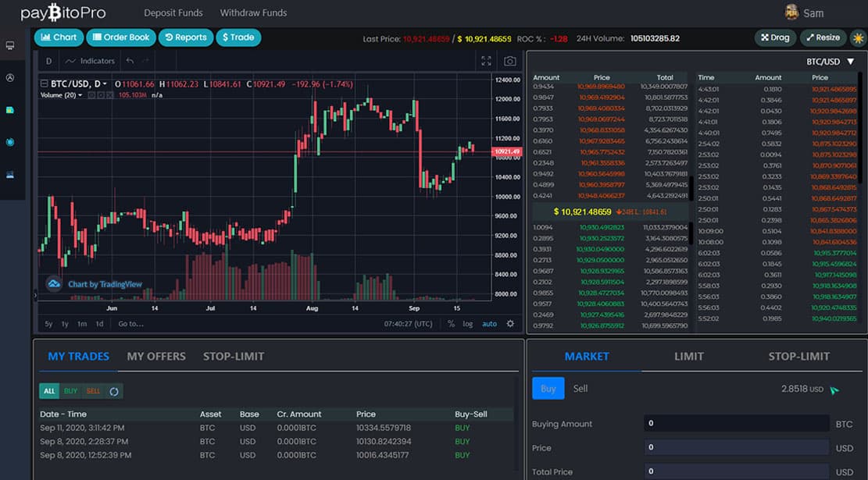
Task: Take a chart snapshot with camera icon
Action: (509, 61)
